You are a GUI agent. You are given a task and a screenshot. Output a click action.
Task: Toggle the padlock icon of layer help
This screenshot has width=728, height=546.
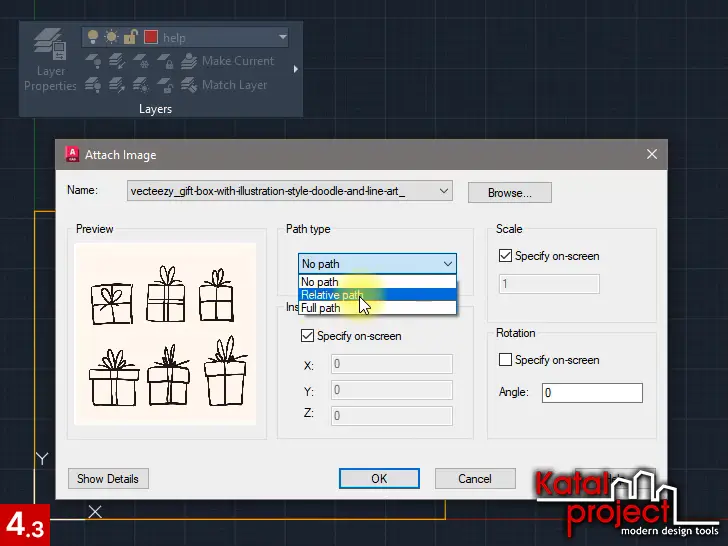pos(131,37)
